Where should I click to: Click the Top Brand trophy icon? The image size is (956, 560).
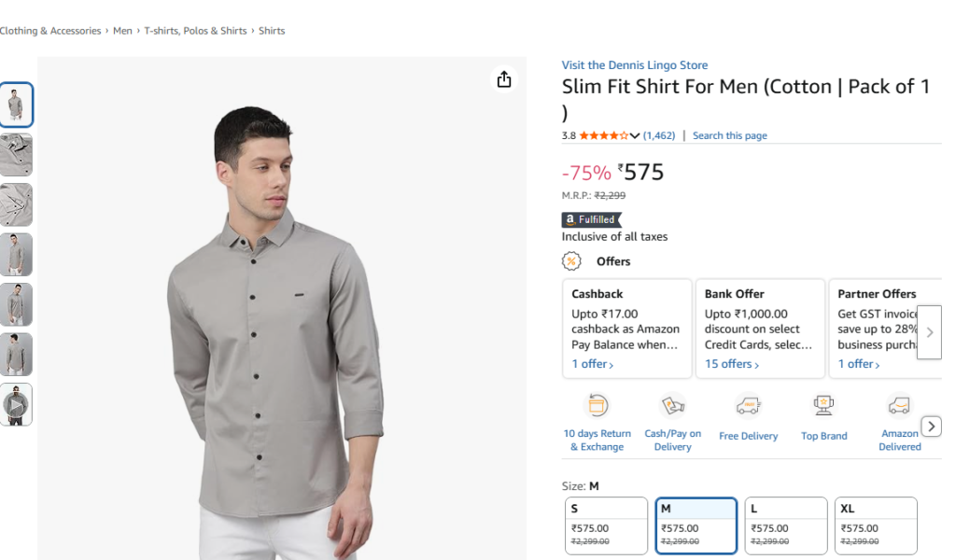823,406
